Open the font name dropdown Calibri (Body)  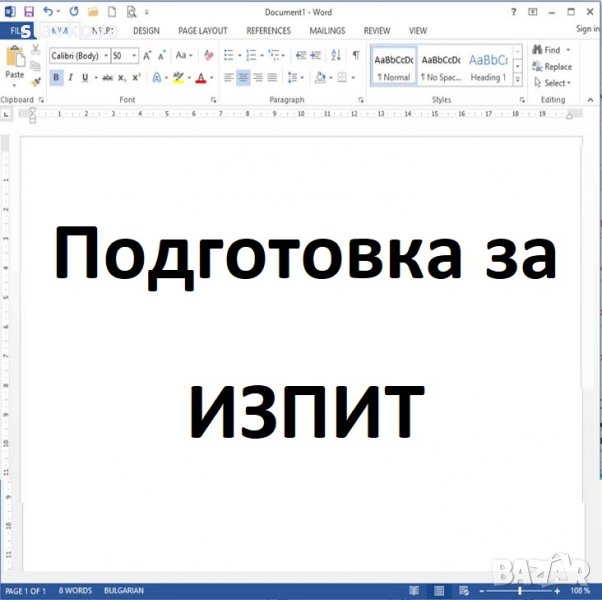point(78,56)
